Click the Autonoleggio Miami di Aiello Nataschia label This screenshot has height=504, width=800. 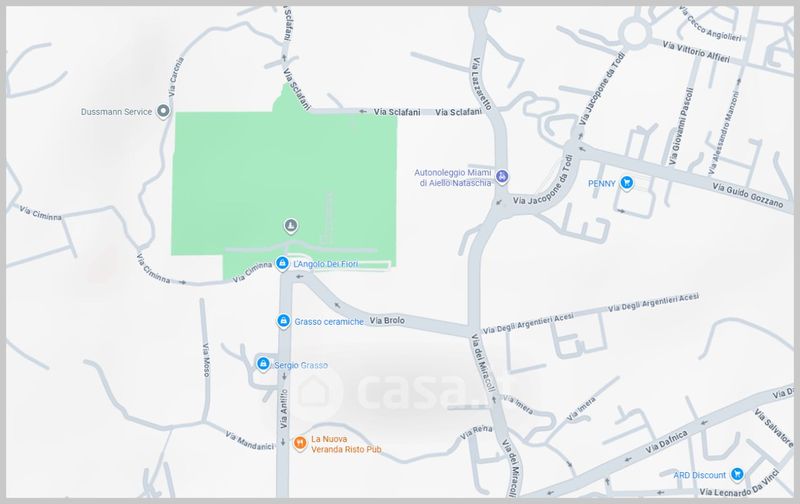coord(453,178)
